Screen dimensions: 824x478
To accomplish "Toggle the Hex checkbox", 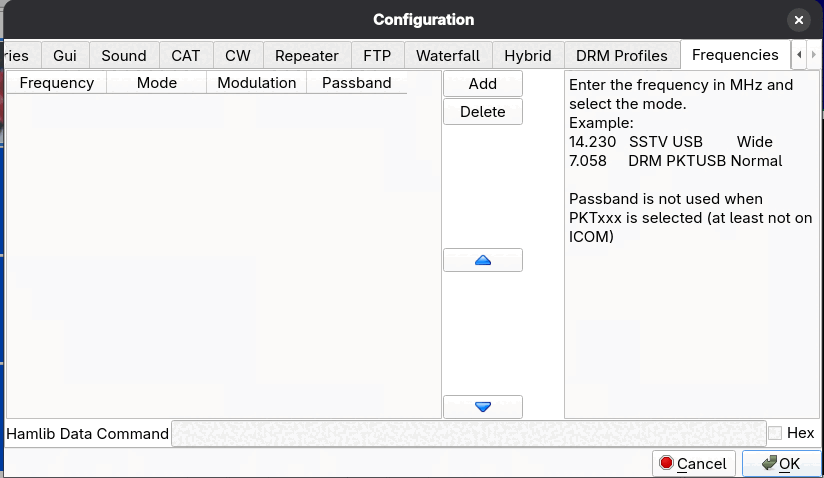I will pyautogui.click(x=775, y=433).
